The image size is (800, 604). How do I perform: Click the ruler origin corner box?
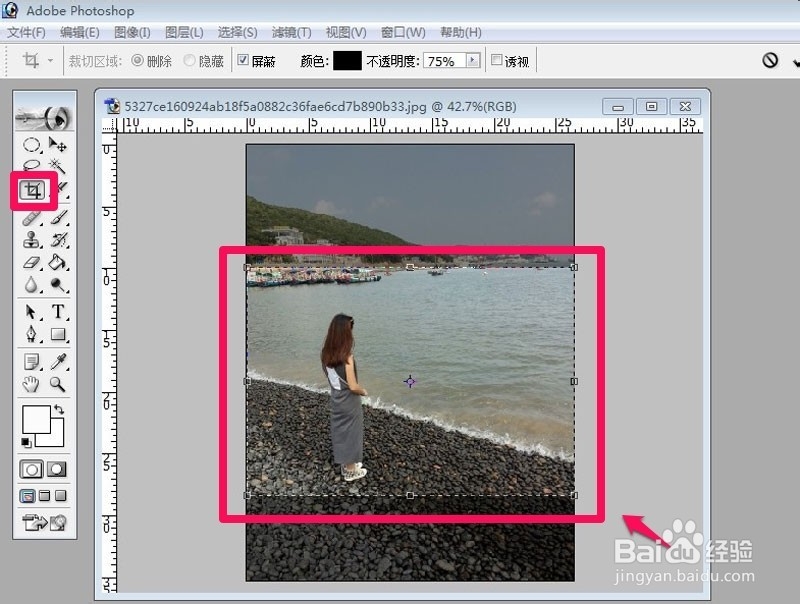109,125
